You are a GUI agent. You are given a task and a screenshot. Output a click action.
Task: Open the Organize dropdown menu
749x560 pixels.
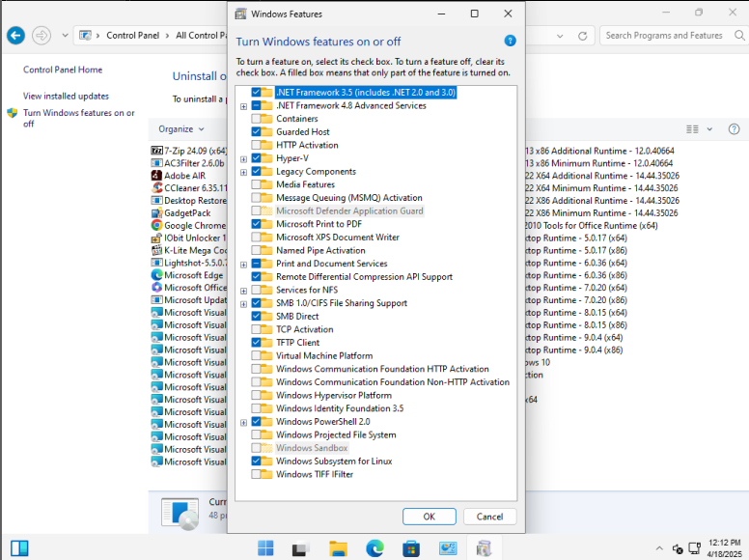[181, 129]
